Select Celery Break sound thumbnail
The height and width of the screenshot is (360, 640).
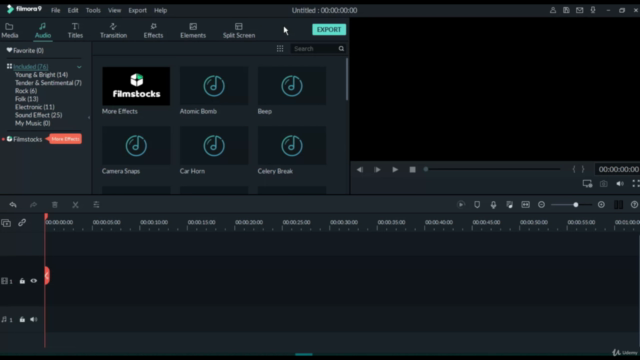point(292,146)
